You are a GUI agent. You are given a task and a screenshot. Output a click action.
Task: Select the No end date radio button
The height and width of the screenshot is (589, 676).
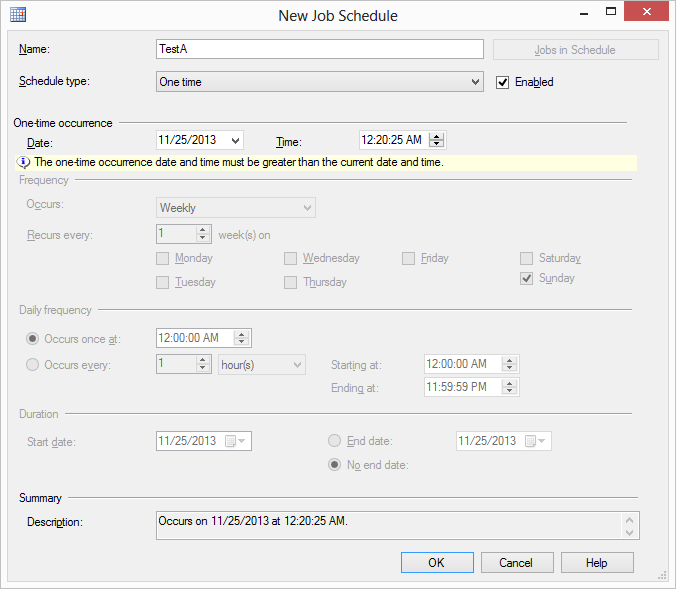click(334, 464)
